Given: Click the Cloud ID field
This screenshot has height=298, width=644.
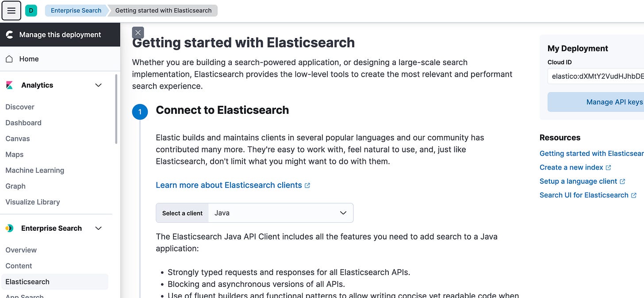Looking at the screenshot, I should pyautogui.click(x=596, y=76).
